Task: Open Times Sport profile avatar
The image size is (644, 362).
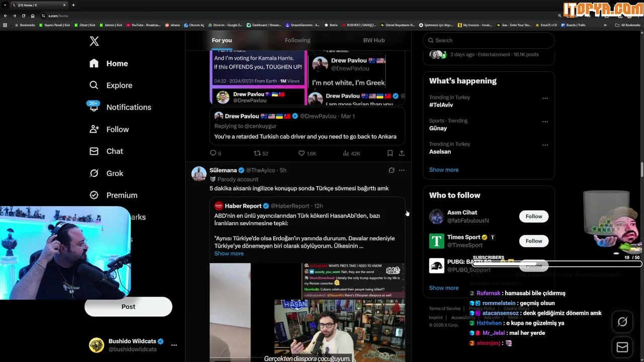Action: tap(437, 241)
